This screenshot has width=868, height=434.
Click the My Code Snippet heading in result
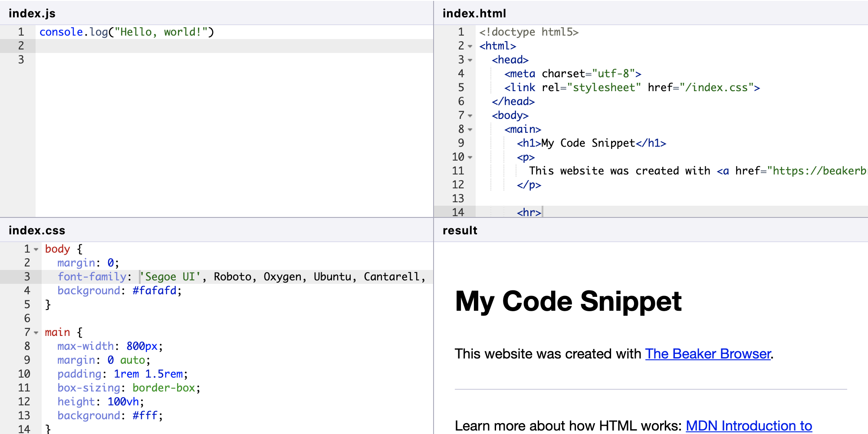tap(568, 301)
